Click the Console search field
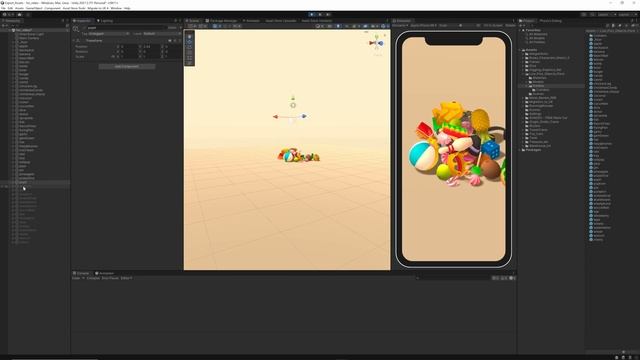The height and width of the screenshot is (360, 640). (x=452, y=278)
